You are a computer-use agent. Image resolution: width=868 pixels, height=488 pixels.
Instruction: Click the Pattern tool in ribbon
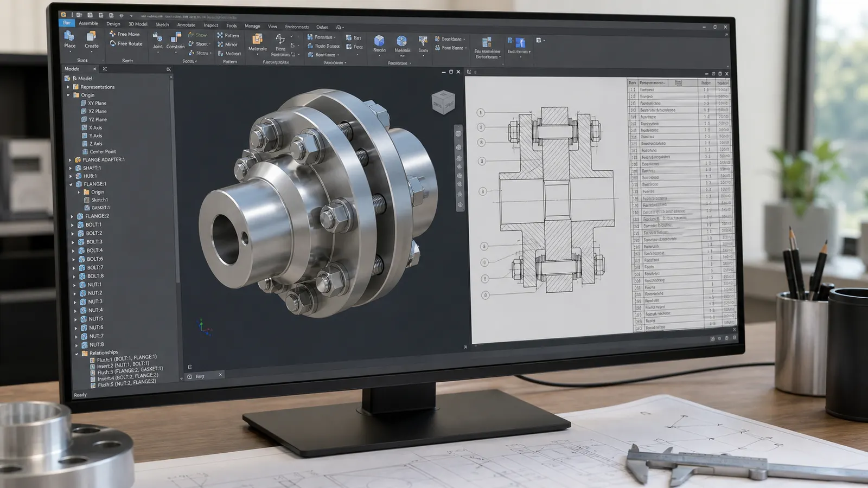[x=228, y=36]
